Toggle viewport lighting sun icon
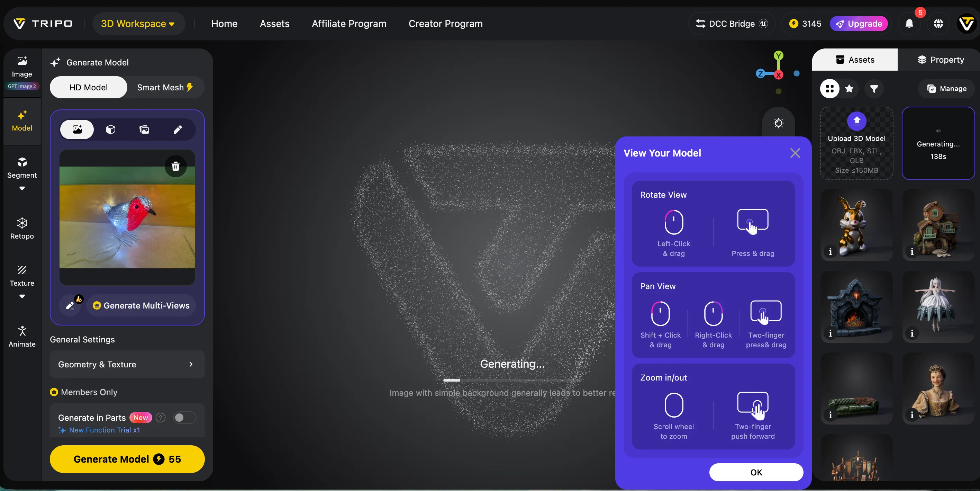Screen dimensions: 980x491 click(778, 123)
